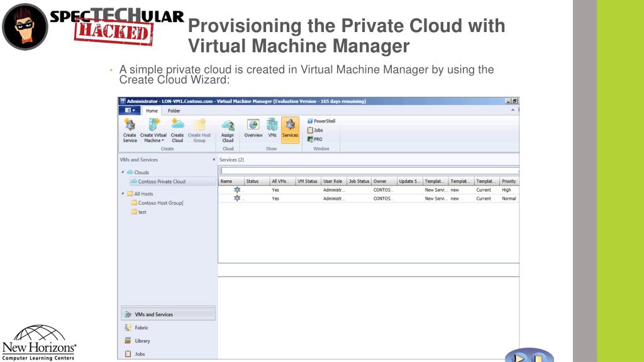Sort by the VM Status column header
Screen dimensions: 644x362
[x=308, y=181]
